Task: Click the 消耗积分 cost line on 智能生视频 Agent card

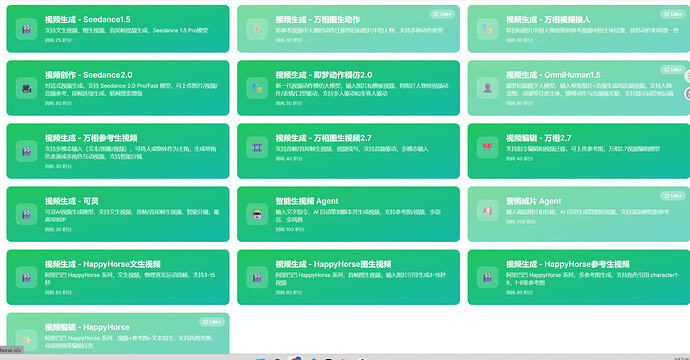Action: (290, 229)
